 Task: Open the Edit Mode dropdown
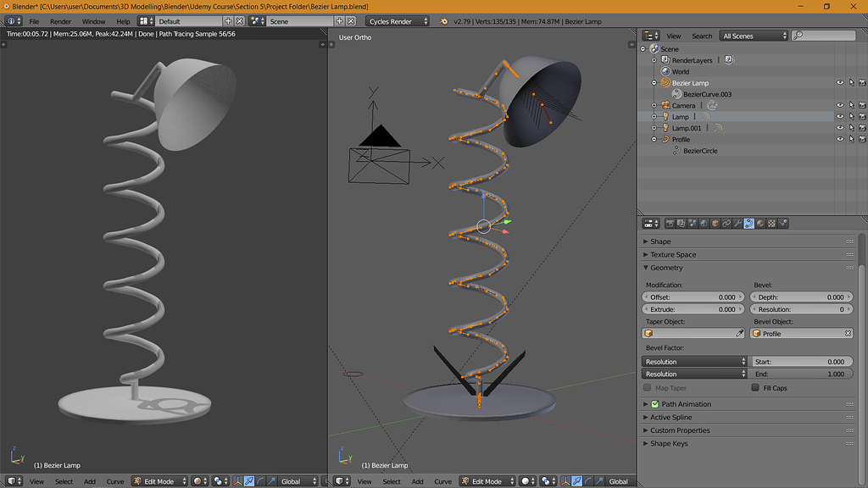click(x=487, y=480)
